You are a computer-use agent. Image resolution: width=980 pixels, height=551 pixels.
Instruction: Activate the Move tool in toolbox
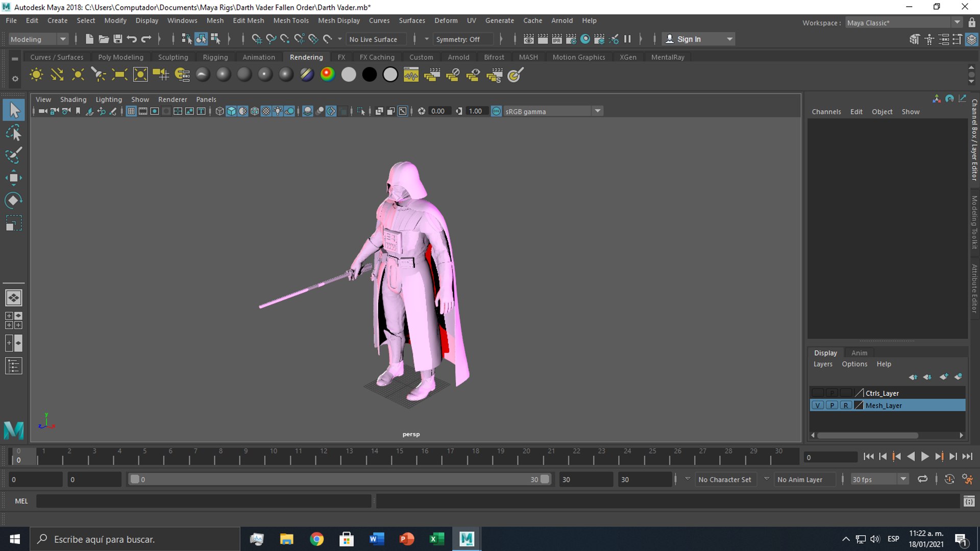[x=14, y=178]
